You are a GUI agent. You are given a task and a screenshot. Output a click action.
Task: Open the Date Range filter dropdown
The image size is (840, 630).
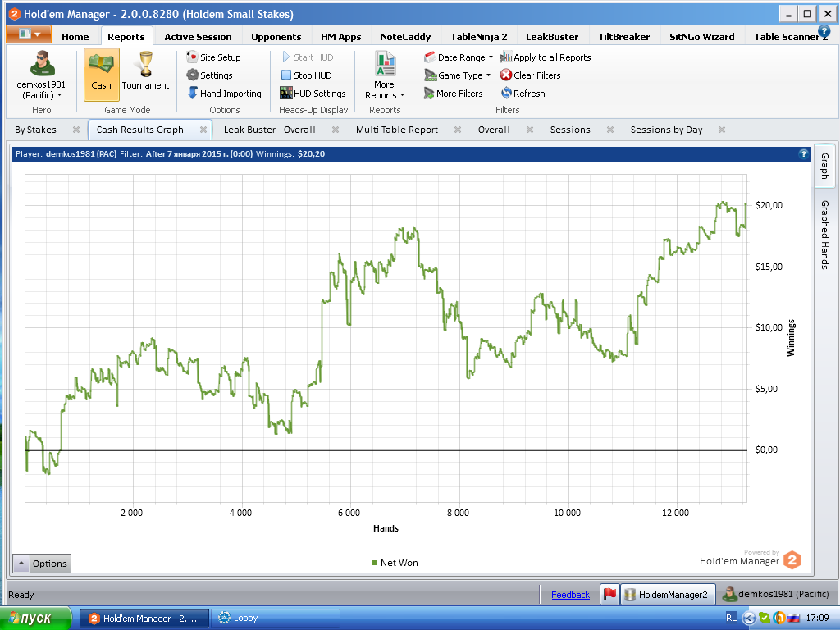[458, 57]
